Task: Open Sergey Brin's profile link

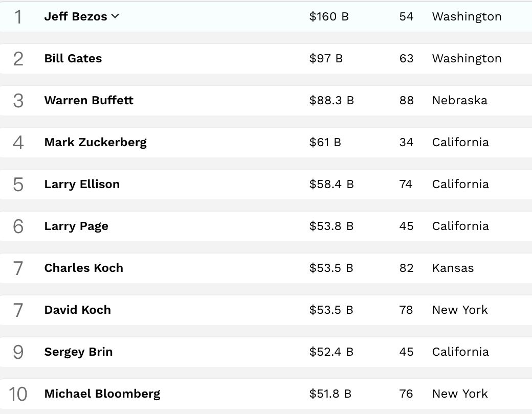Action: 78,352
